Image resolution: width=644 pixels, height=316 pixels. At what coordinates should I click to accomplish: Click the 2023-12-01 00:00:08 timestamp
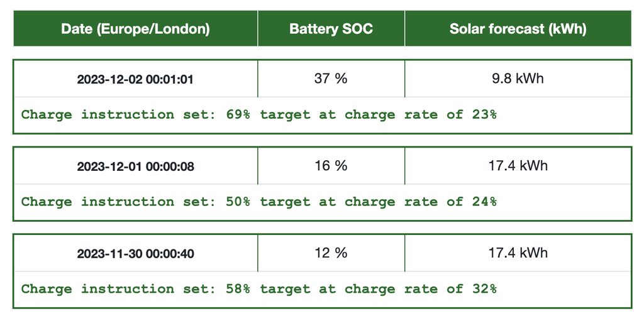point(135,166)
